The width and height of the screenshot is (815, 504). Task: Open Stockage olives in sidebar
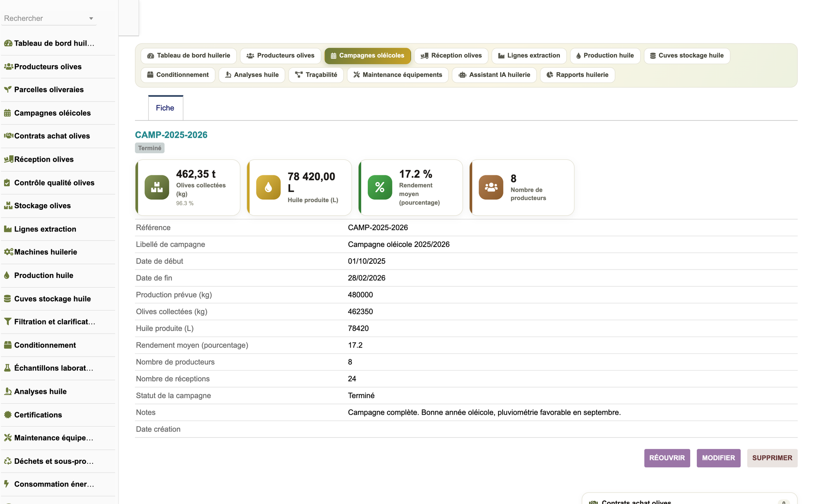[x=42, y=206]
